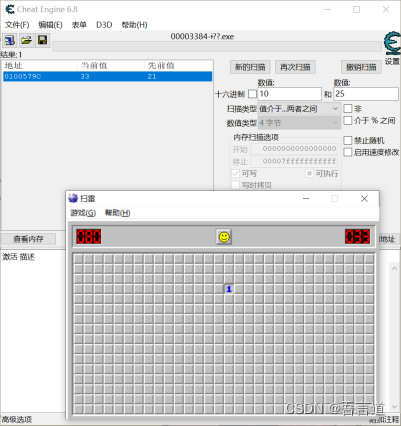Toggle the 写时拷贝 checkbox
The width and height of the screenshot is (401, 426).
235,185
